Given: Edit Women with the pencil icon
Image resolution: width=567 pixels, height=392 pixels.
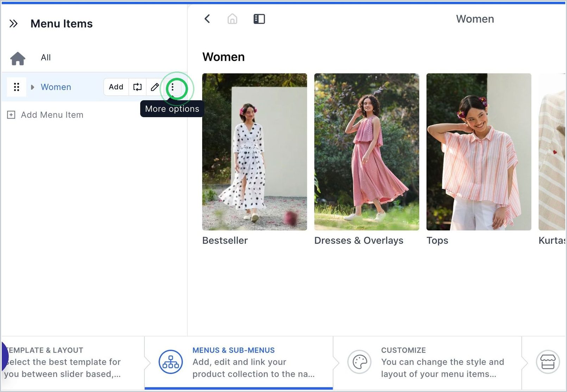Looking at the screenshot, I should pos(155,87).
